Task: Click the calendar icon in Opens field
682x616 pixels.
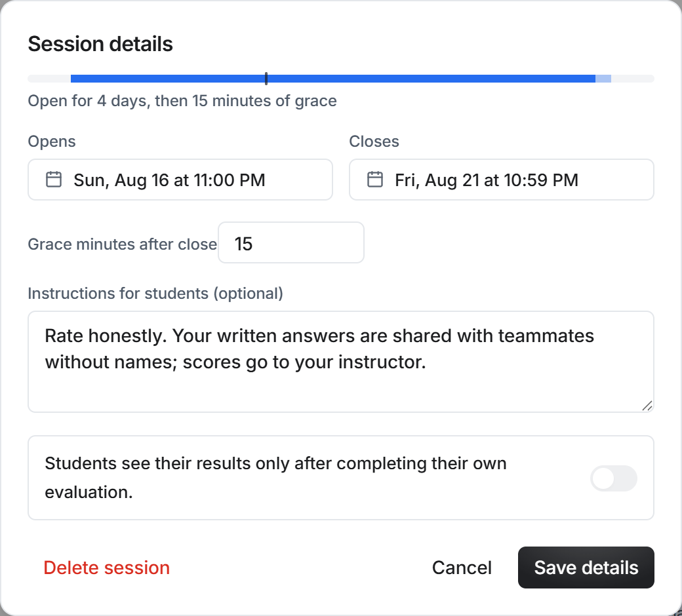Action: tap(54, 180)
